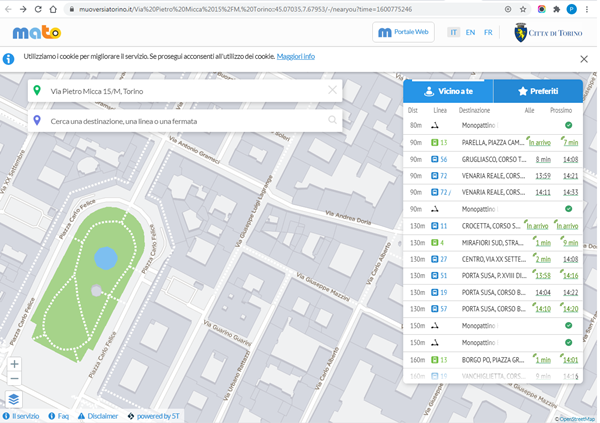Open the Maggiori info cookie link
Screen dimensions: 600x423
[x=295, y=57]
